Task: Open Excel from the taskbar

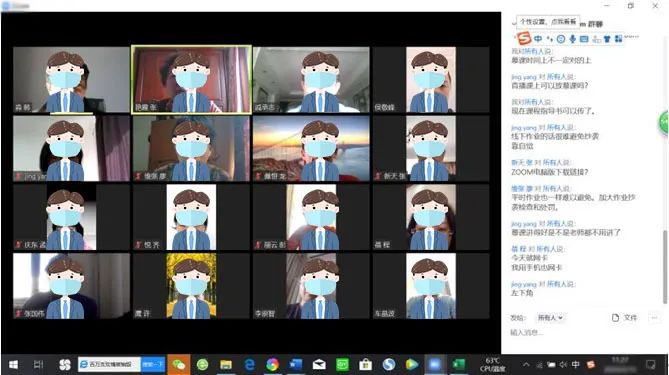Action: [458, 364]
